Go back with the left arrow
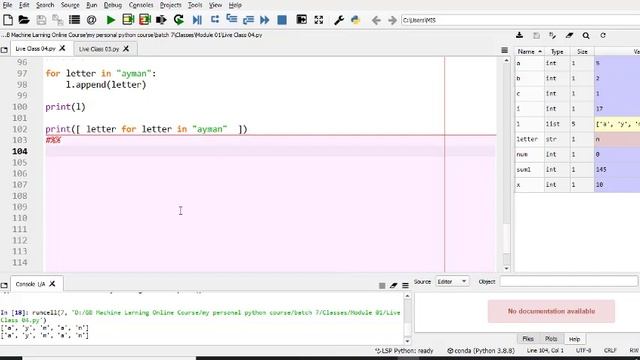The height and width of the screenshot is (360, 640). 376,20
